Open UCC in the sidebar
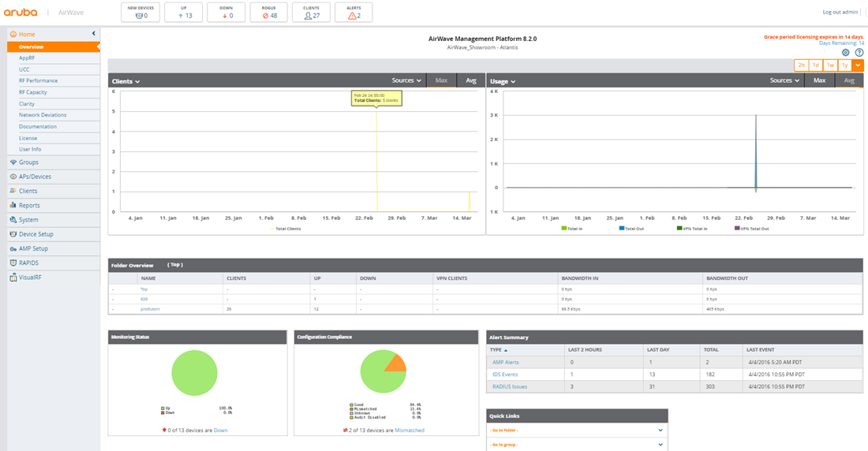The width and height of the screenshot is (868, 451). pos(24,69)
